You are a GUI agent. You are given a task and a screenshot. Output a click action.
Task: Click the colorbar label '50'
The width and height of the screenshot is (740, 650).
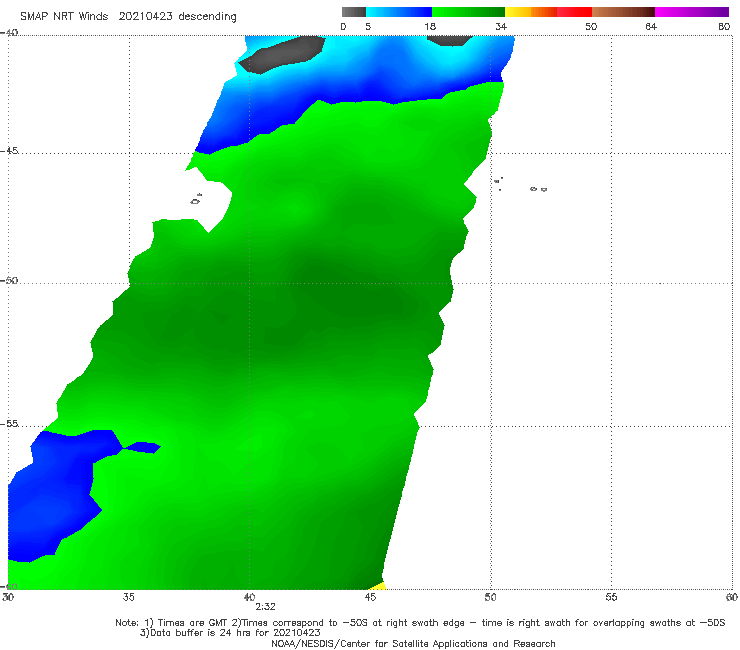click(x=591, y=27)
